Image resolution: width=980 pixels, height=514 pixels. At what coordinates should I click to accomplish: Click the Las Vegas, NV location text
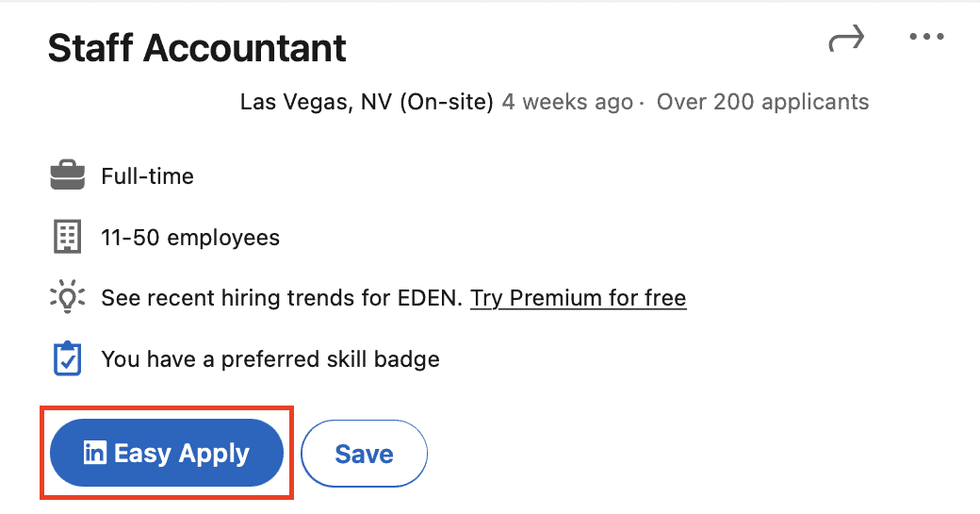coord(317,102)
